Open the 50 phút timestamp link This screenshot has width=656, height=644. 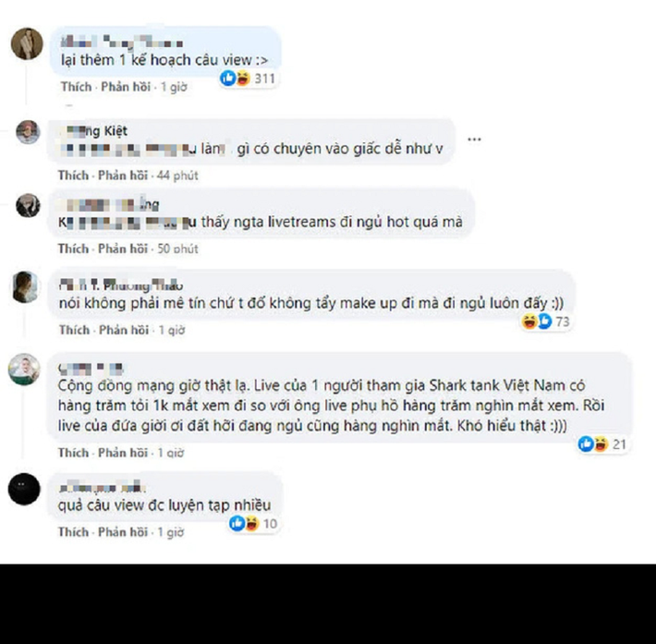pyautogui.click(x=177, y=249)
